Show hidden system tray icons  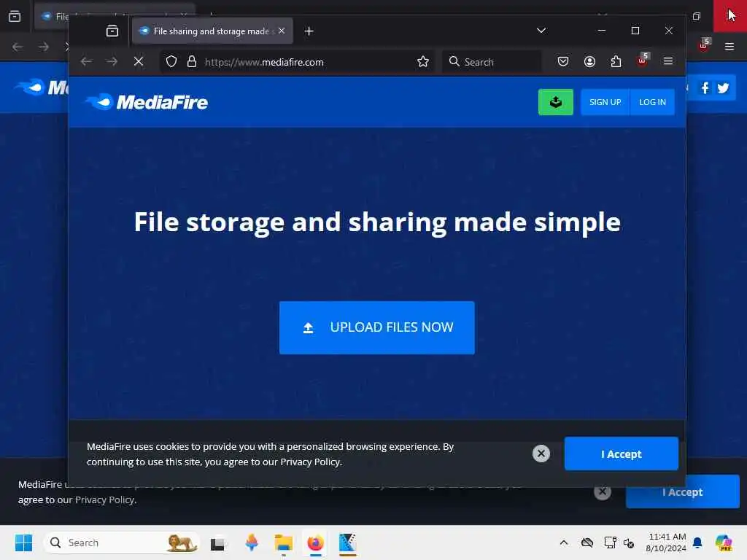(564, 542)
